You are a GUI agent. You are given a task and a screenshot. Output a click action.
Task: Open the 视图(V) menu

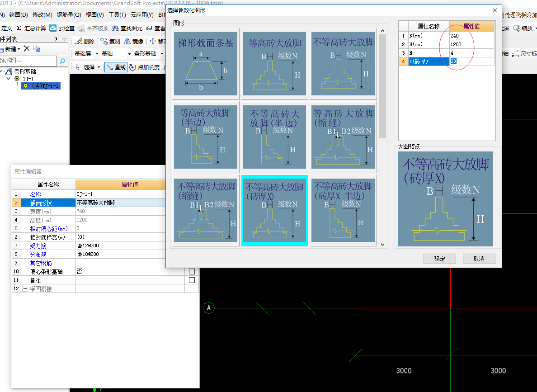coord(94,15)
